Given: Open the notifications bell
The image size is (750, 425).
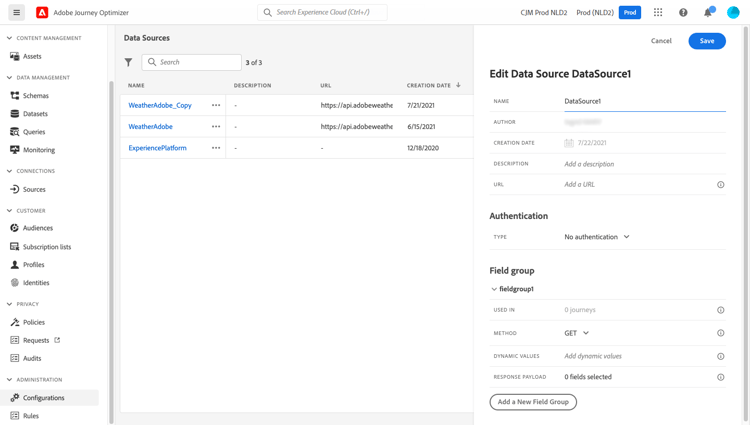Looking at the screenshot, I should (708, 13).
